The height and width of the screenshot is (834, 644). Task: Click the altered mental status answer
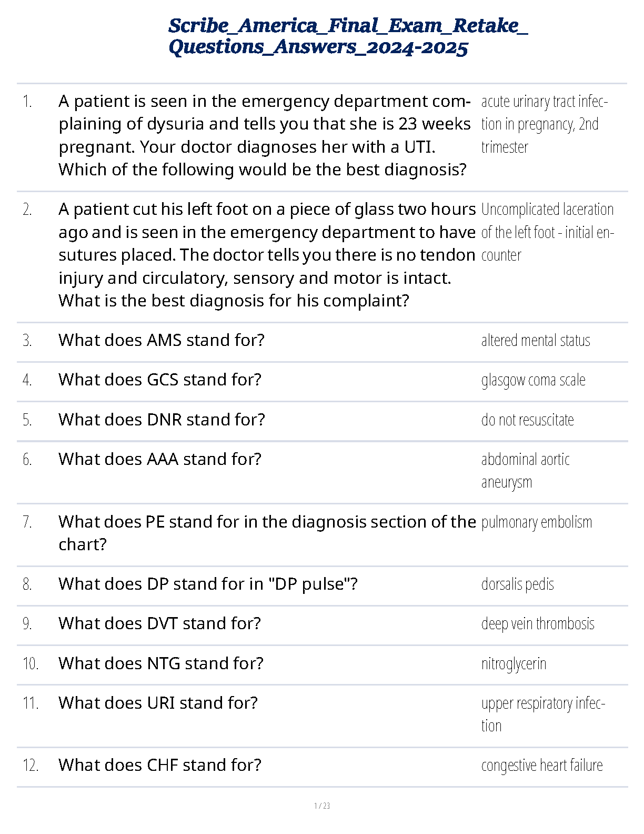click(x=536, y=341)
